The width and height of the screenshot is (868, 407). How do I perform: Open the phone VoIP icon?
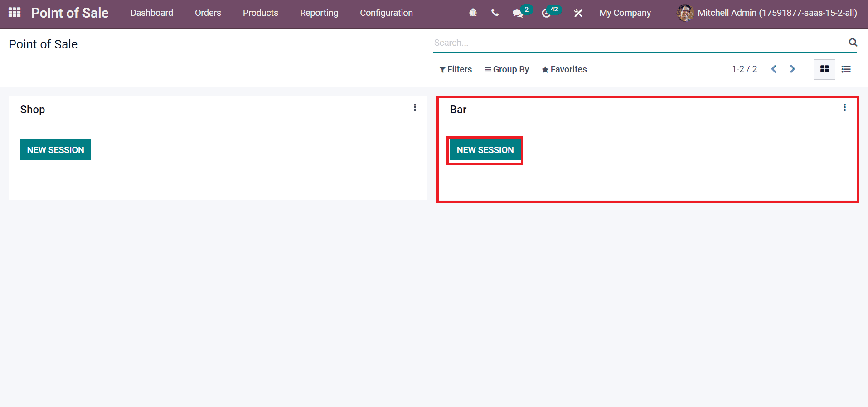click(x=495, y=13)
